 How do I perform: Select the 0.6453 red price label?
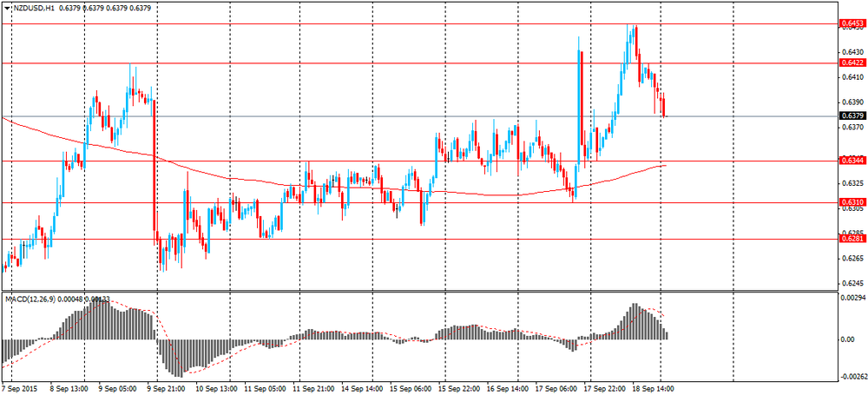coord(850,23)
